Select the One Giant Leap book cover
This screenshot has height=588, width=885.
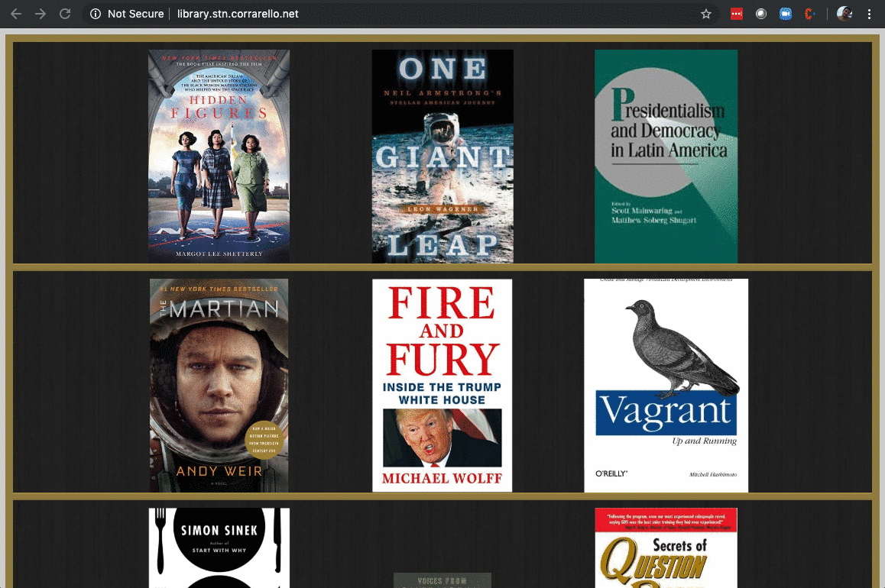pos(443,156)
